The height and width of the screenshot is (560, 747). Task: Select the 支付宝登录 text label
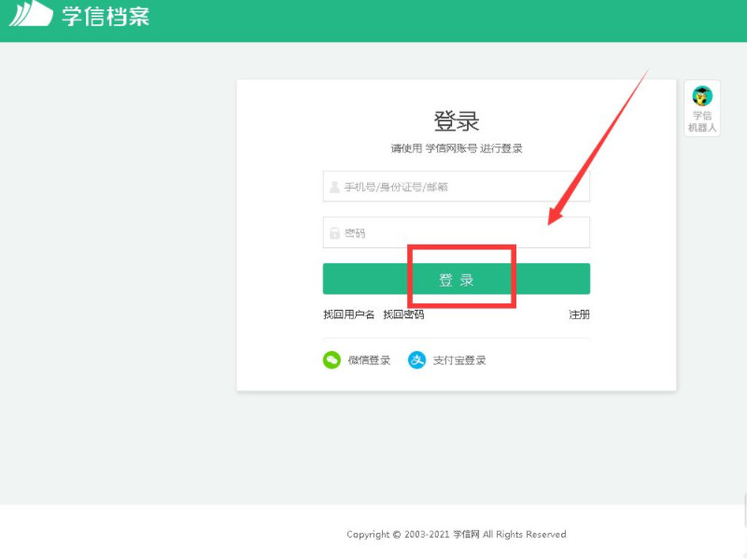point(461,359)
